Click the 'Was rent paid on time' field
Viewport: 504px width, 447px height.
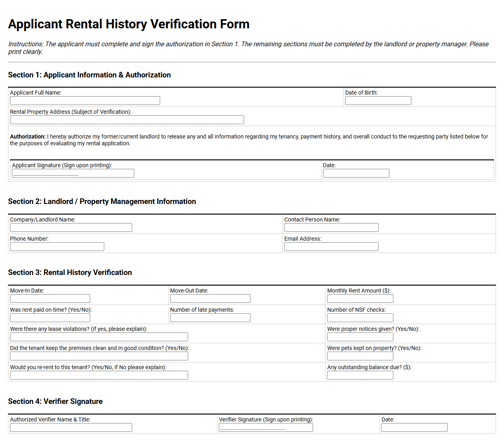tap(50, 318)
